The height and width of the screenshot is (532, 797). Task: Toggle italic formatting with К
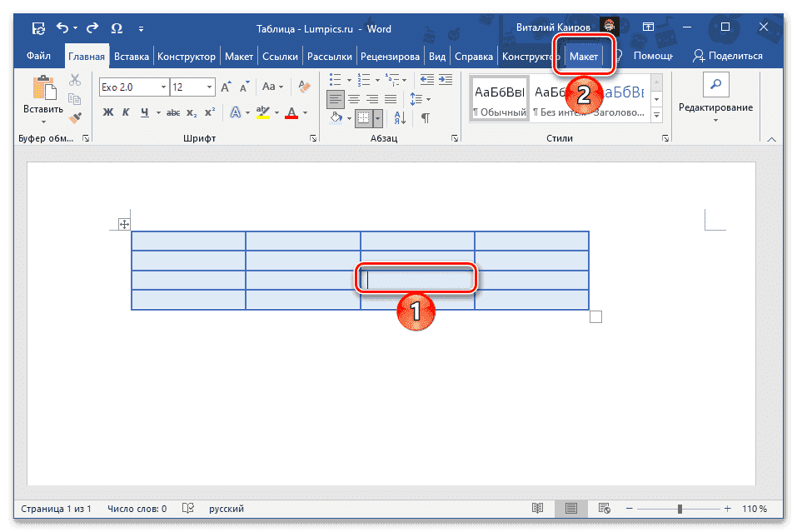[126, 112]
